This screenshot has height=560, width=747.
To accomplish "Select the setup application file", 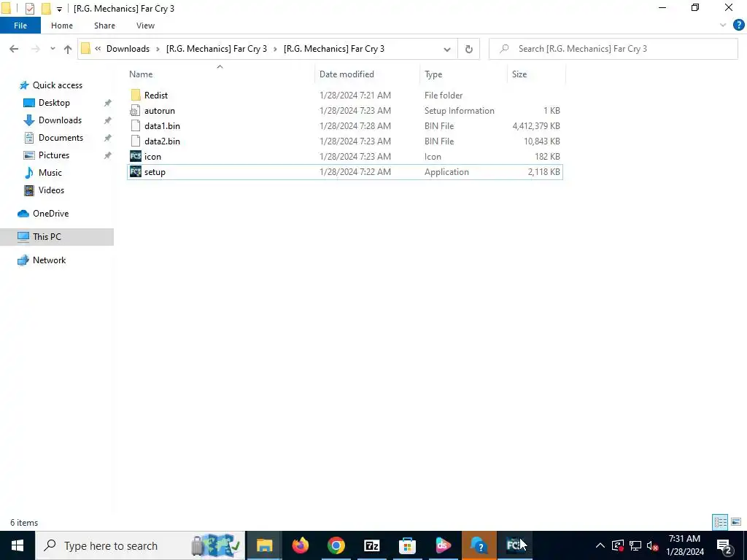I will click(345, 172).
